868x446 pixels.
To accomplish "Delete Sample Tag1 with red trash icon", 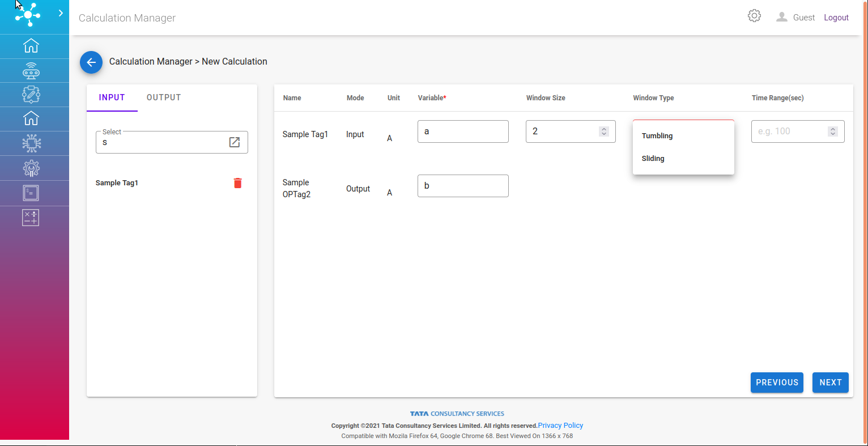I will (238, 183).
